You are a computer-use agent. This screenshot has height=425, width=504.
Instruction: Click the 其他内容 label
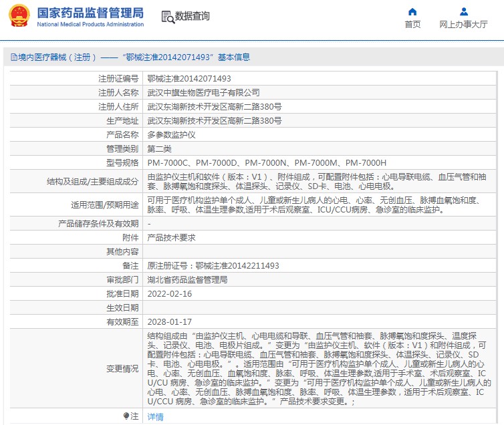pyautogui.click(x=122, y=251)
